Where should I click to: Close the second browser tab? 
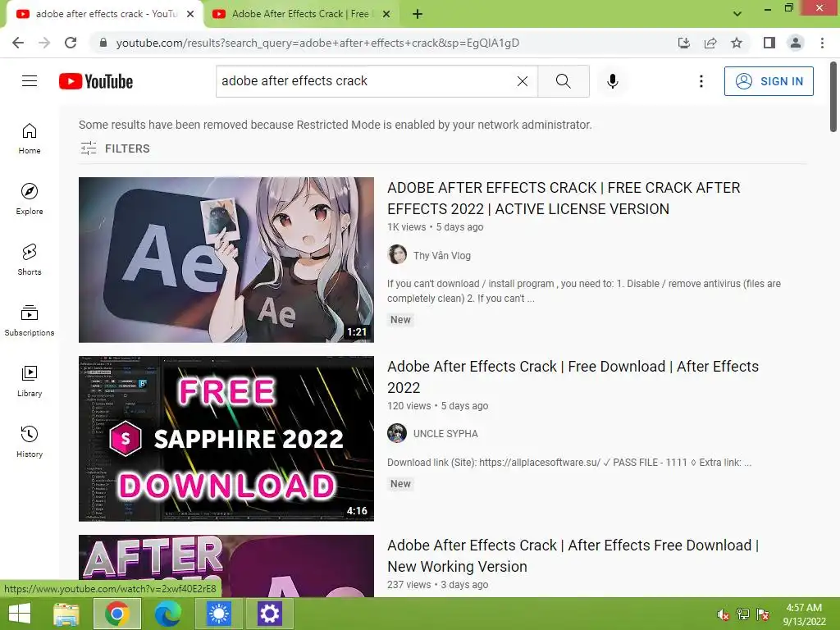386,14
